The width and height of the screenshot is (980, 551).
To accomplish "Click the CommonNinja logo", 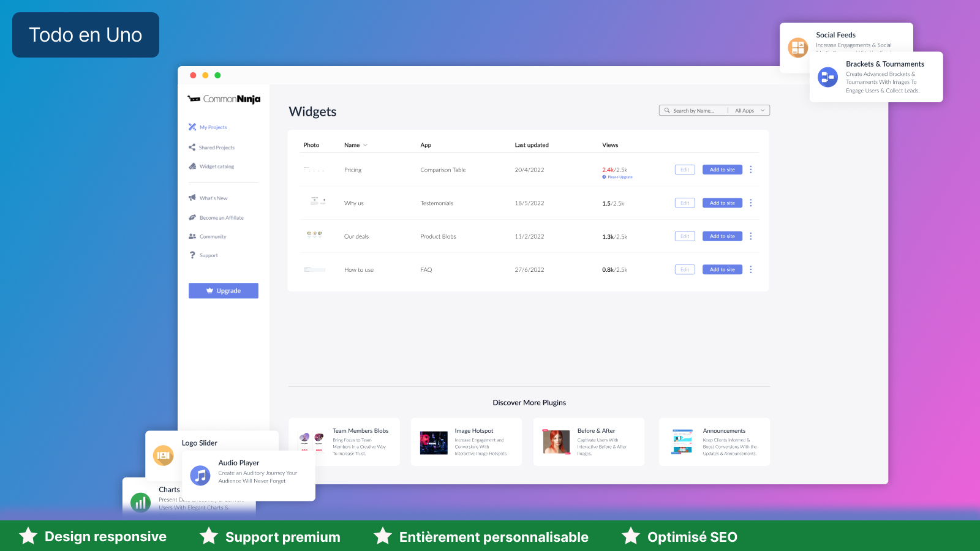I will (224, 99).
